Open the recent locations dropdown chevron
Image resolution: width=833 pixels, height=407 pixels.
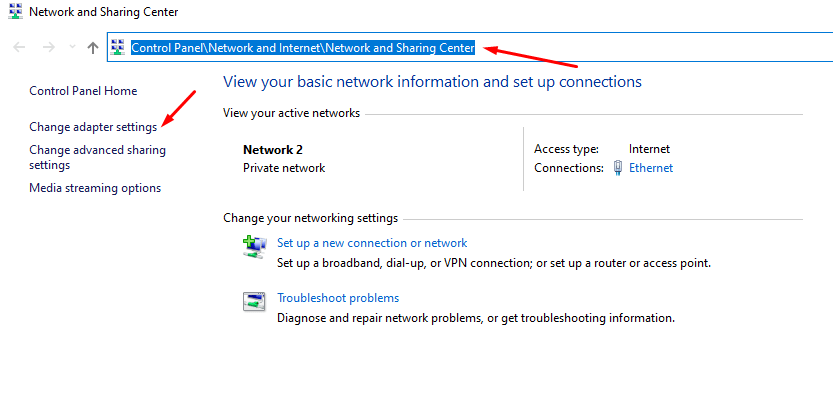tap(71, 47)
